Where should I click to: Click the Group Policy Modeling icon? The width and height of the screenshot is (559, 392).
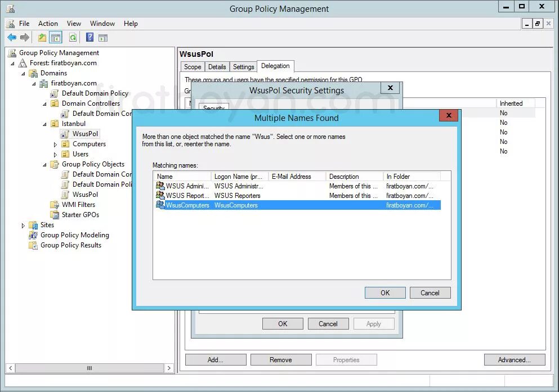click(33, 235)
